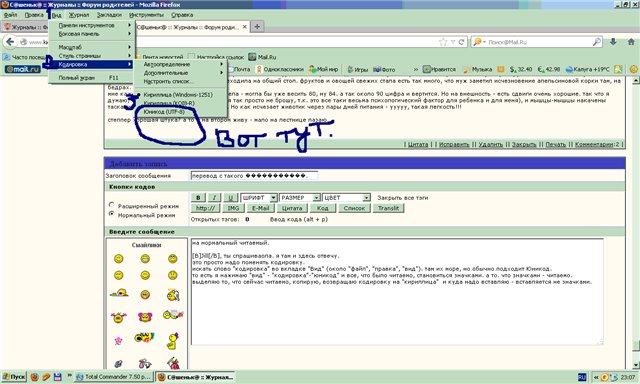Click the orange gear icon at toolbar end

(x=633, y=69)
